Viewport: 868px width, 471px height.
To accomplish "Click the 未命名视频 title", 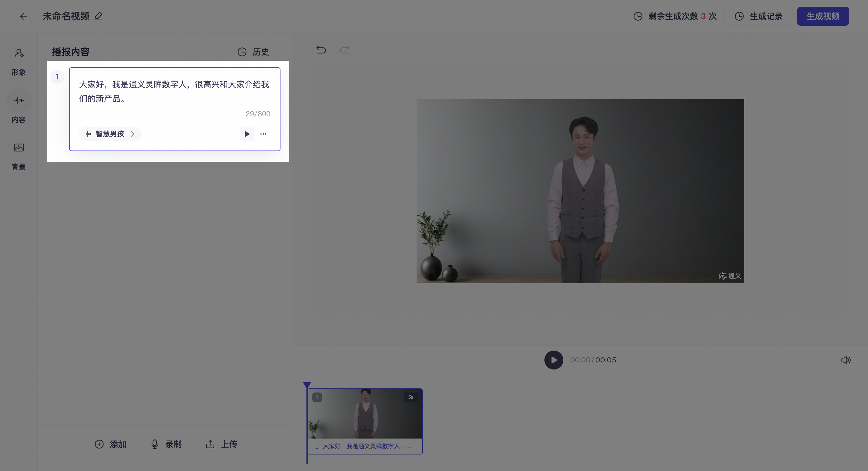I will point(66,16).
